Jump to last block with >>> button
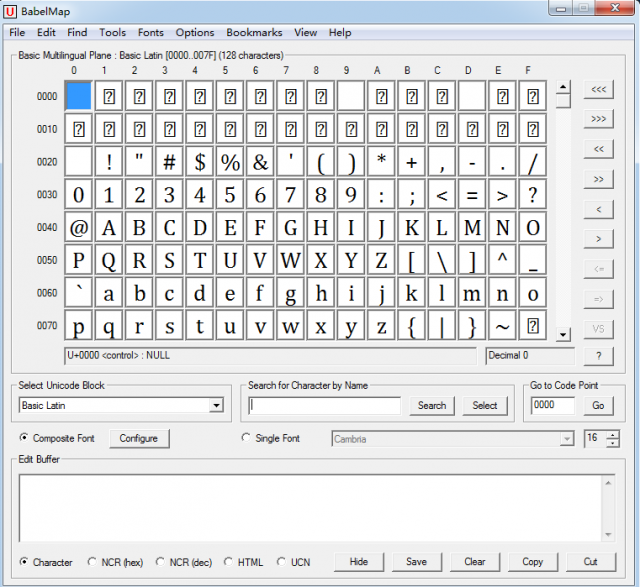The image size is (640, 587). 598,119
